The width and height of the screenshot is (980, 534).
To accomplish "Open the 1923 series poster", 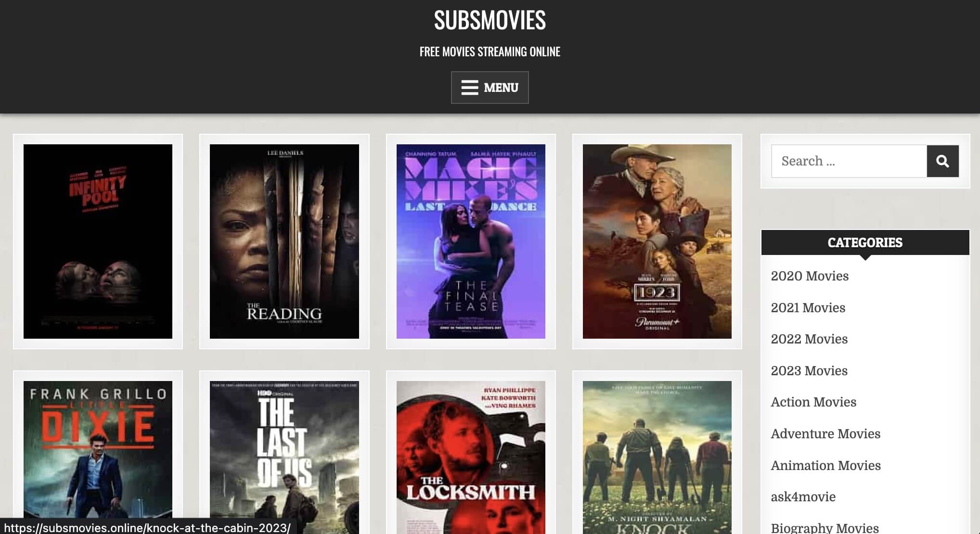I will (x=657, y=242).
